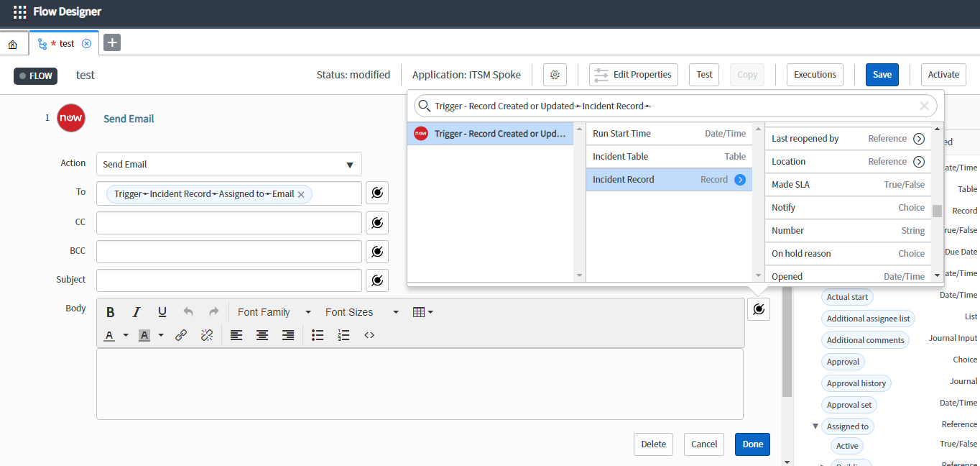Clear the data pill picker search field
The width and height of the screenshot is (980, 466).
[925, 106]
